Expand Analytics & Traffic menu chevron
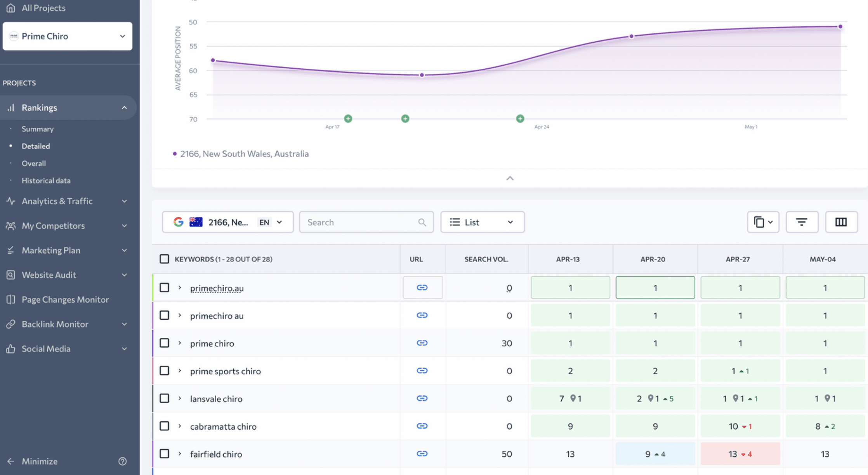The height and width of the screenshot is (475, 868). tap(124, 201)
